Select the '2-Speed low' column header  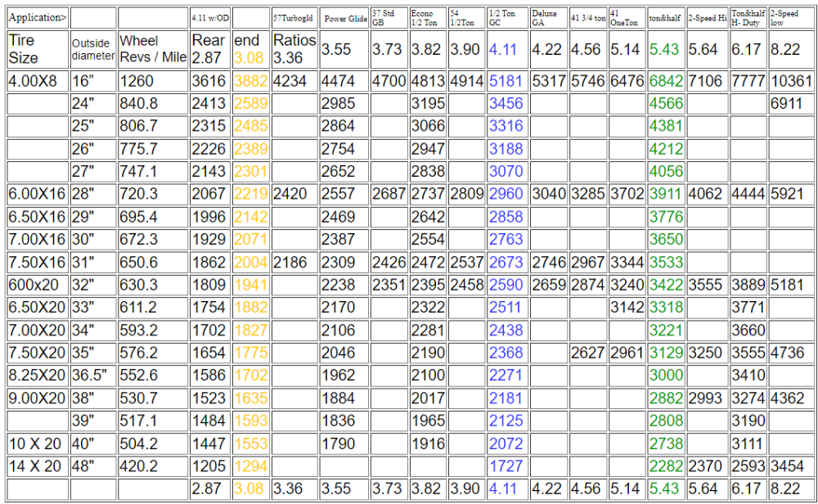click(787, 14)
